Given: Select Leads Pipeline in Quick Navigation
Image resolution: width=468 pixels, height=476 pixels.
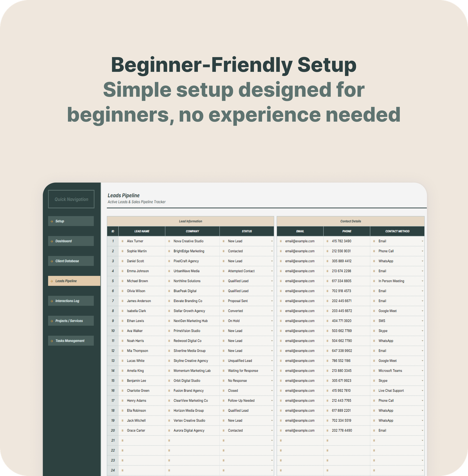Looking at the screenshot, I should [x=74, y=281].
